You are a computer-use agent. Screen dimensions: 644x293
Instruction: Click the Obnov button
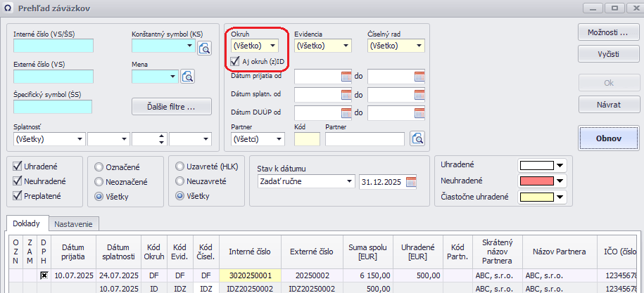(x=608, y=138)
